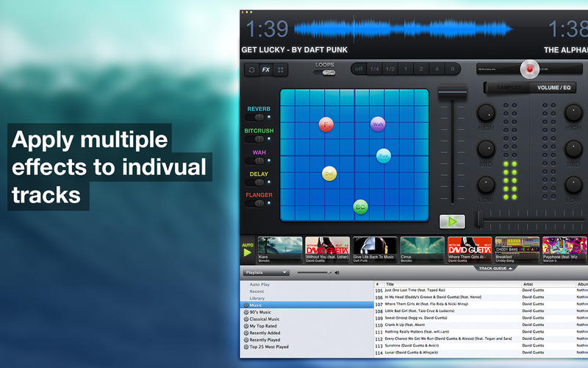
Task: Toggle the REVERB effect switch
Action: click(x=255, y=117)
